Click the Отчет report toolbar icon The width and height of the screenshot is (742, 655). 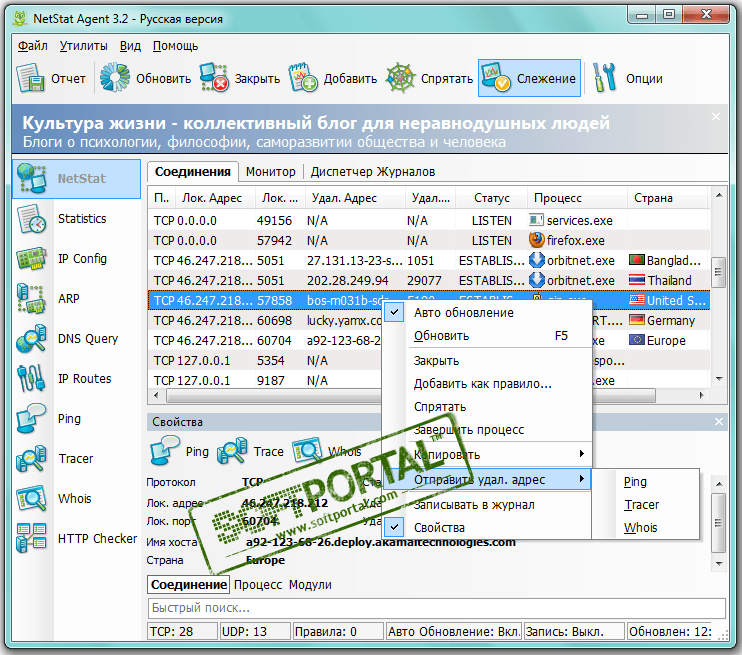pos(30,78)
